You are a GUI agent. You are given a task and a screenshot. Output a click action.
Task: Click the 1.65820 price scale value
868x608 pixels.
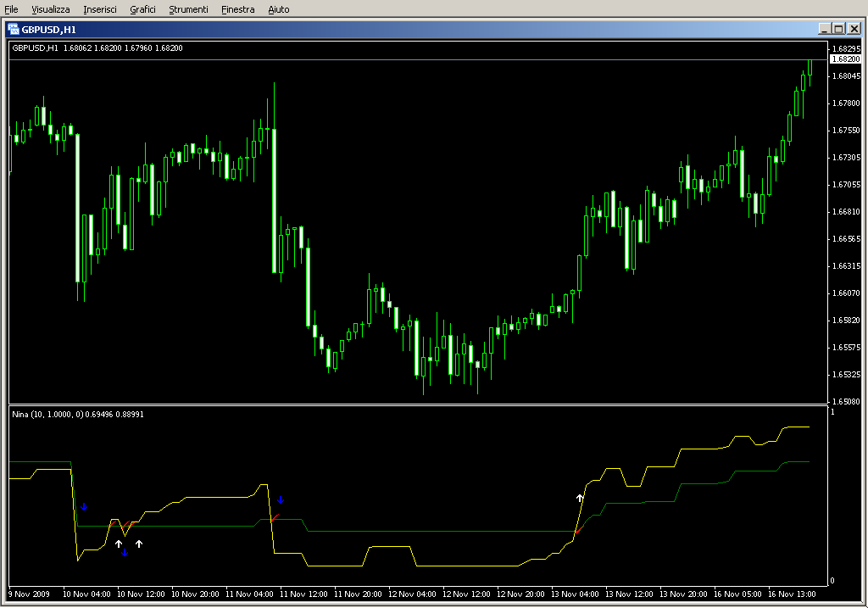(x=847, y=320)
